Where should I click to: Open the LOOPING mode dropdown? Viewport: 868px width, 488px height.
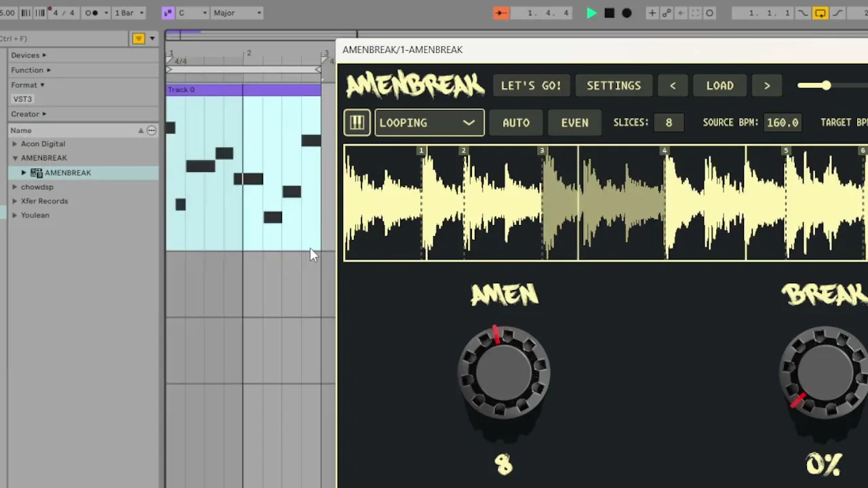(429, 123)
